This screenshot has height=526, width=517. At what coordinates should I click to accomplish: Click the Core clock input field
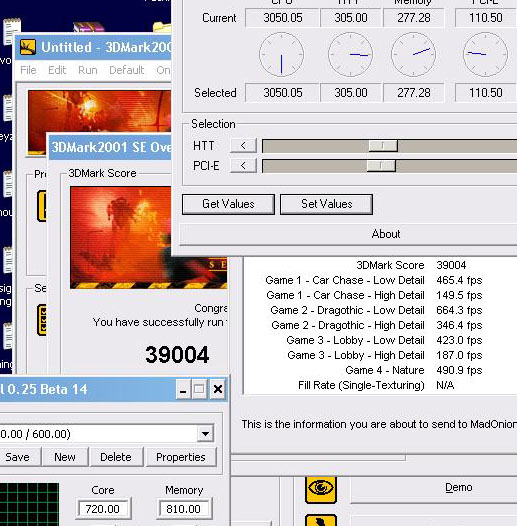click(103, 509)
